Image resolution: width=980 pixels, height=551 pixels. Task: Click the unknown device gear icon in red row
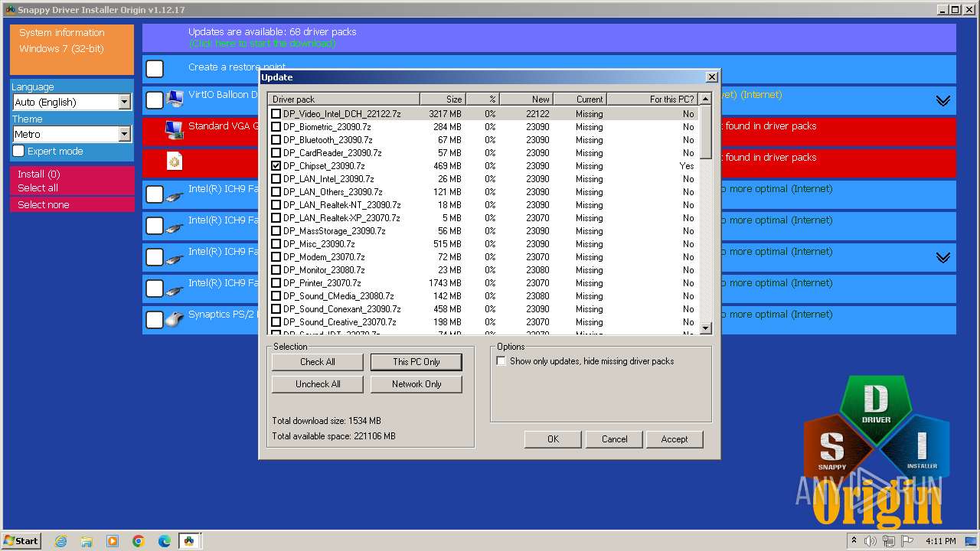coord(175,161)
